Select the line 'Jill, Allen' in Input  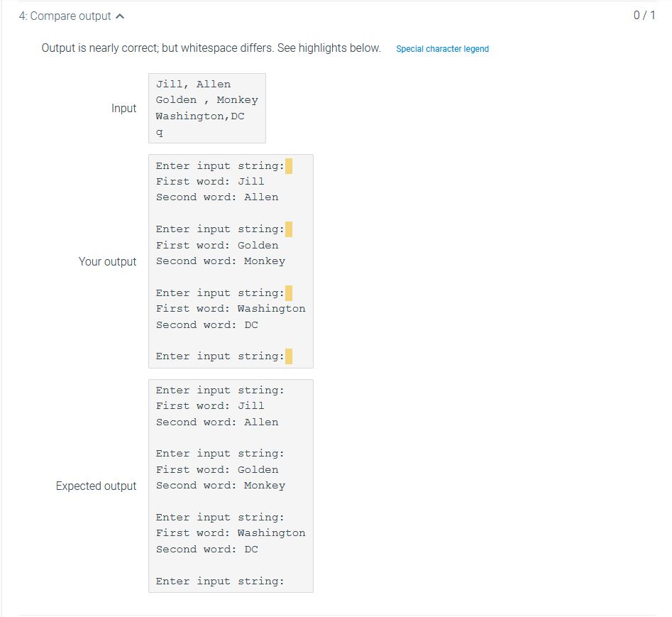coord(192,84)
